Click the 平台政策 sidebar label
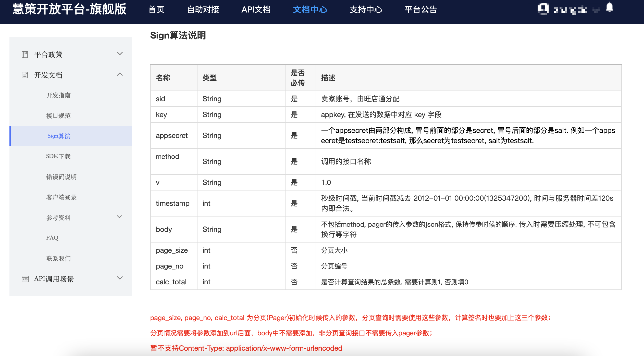 48,55
